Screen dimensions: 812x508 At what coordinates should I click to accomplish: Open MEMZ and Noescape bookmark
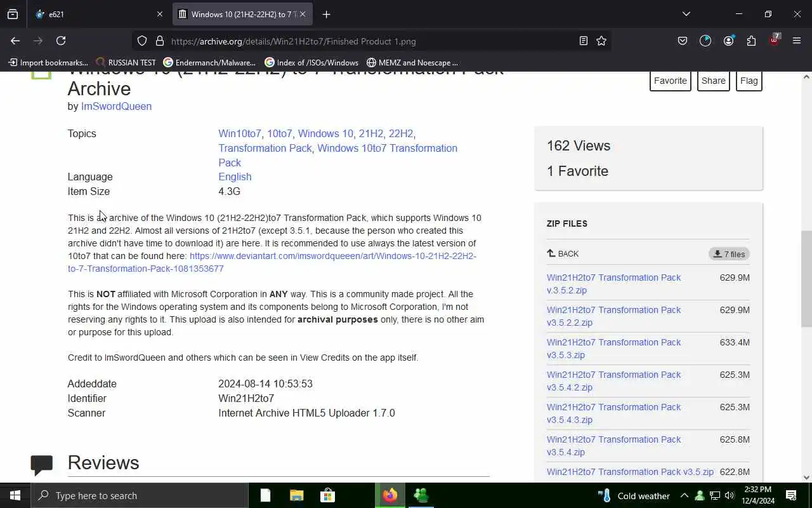pos(412,62)
